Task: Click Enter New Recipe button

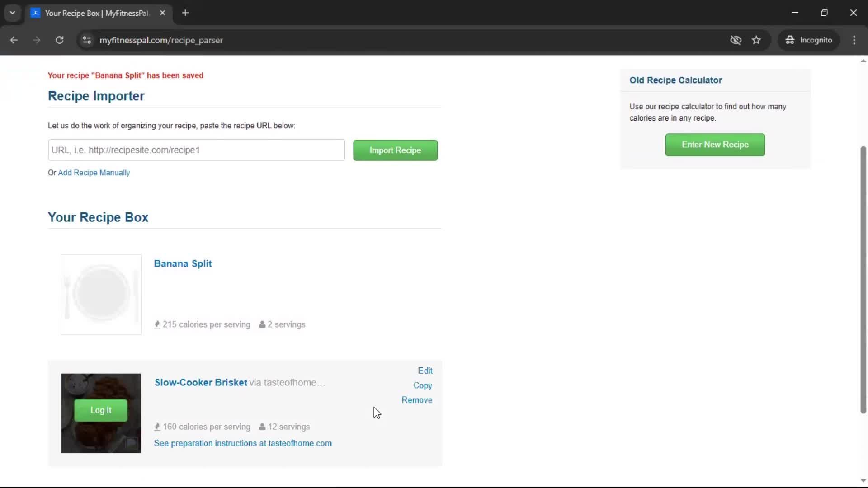Action: [715, 145]
